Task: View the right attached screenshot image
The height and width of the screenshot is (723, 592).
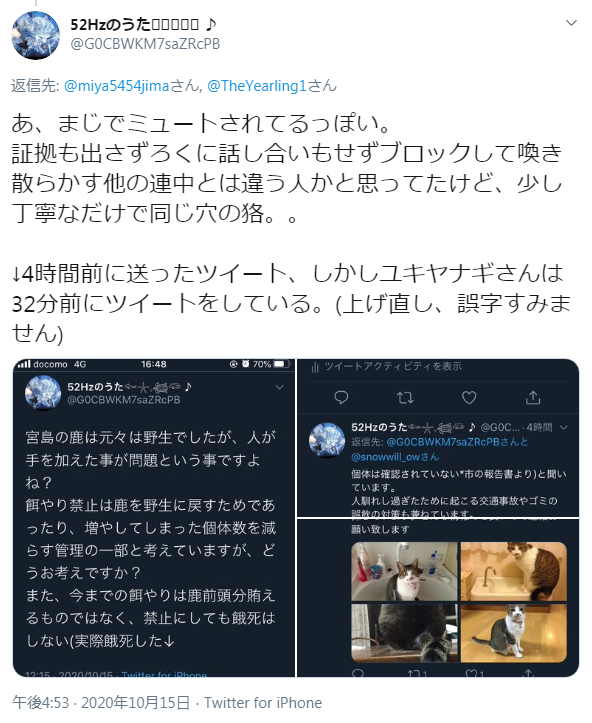Action: tap(438, 518)
